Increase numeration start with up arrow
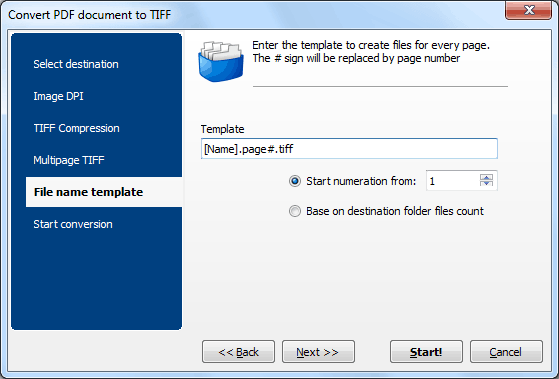 (486, 177)
